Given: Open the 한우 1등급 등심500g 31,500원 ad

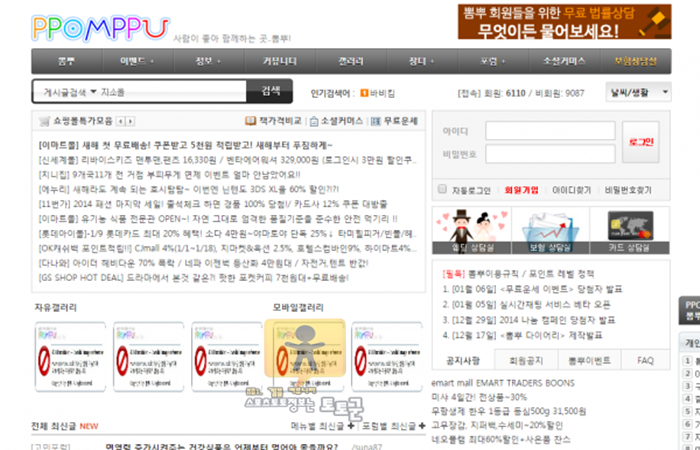Looking at the screenshot, I should 508,411.
